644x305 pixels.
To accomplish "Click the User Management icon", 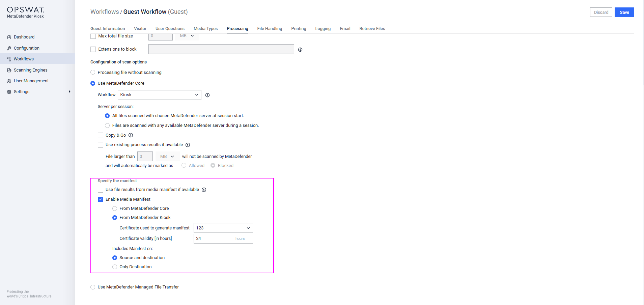I will [9, 81].
